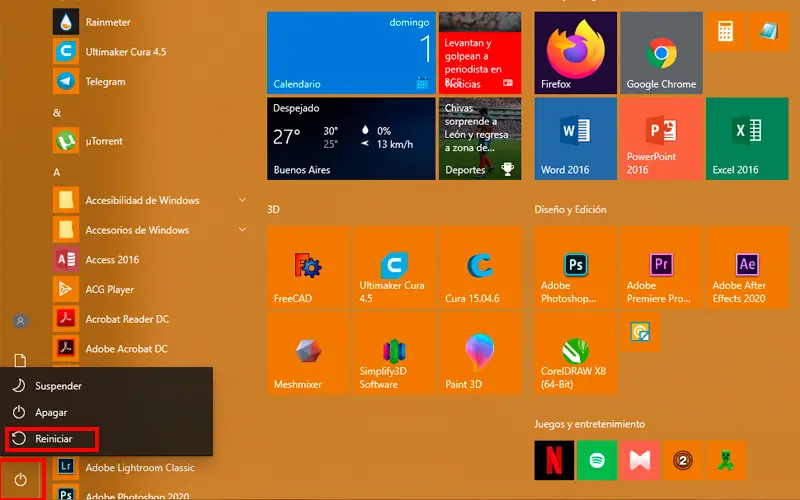Viewport: 800px width, 500px height.
Task: Launch the Simplify3D Software tile
Action: click(394, 353)
